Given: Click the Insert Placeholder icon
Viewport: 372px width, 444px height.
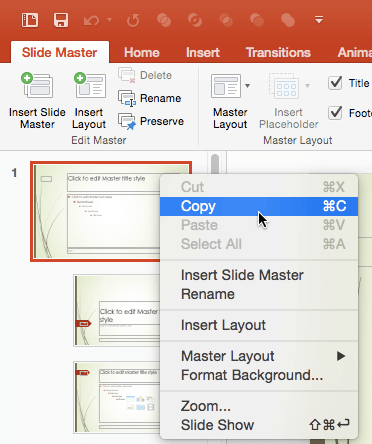Looking at the screenshot, I should pyautogui.click(x=284, y=86).
